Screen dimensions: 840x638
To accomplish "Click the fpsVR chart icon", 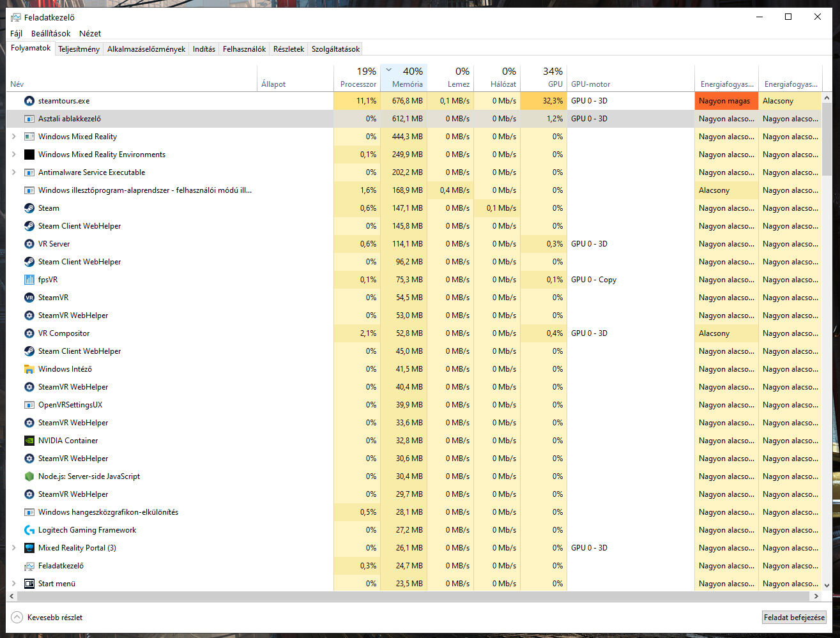I will [x=29, y=280].
